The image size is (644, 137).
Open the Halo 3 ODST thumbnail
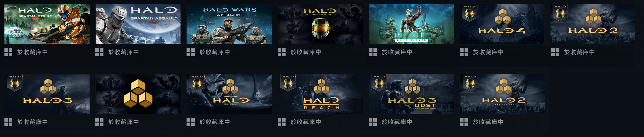(411, 94)
